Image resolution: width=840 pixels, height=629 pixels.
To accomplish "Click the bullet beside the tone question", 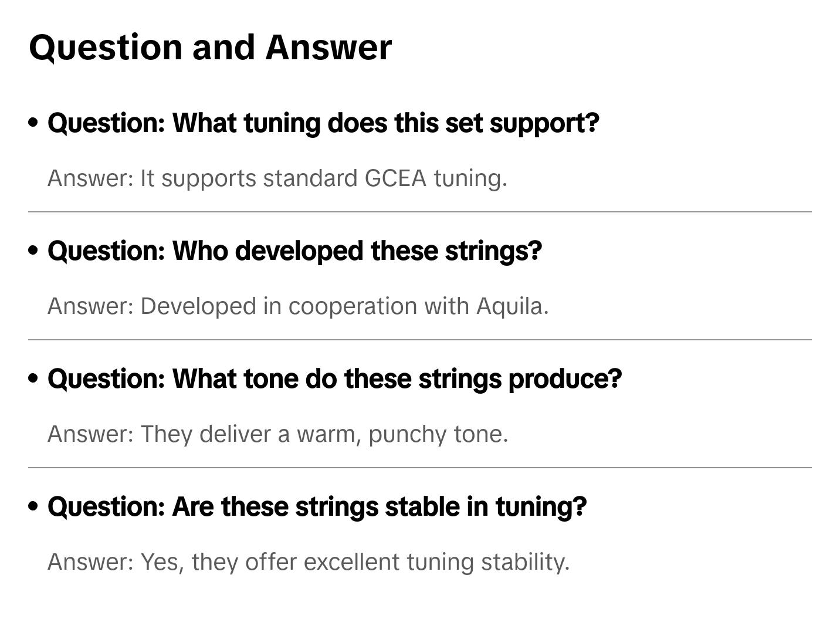I will [x=33, y=378].
